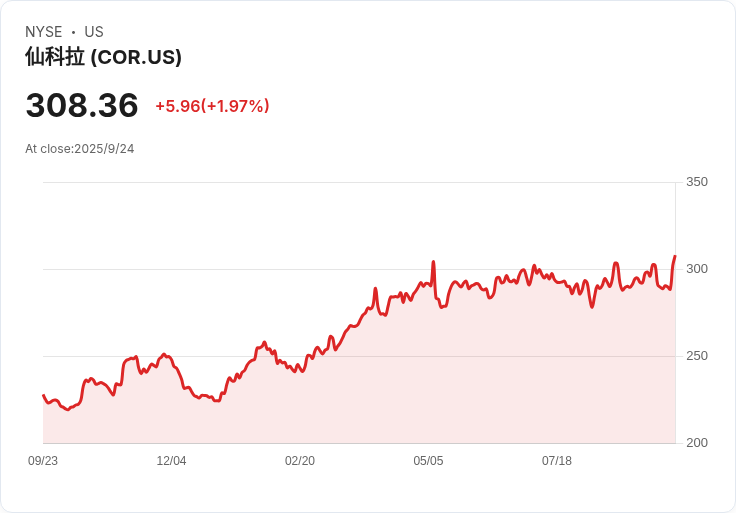Click the NYSE exchange label

pos(44,32)
